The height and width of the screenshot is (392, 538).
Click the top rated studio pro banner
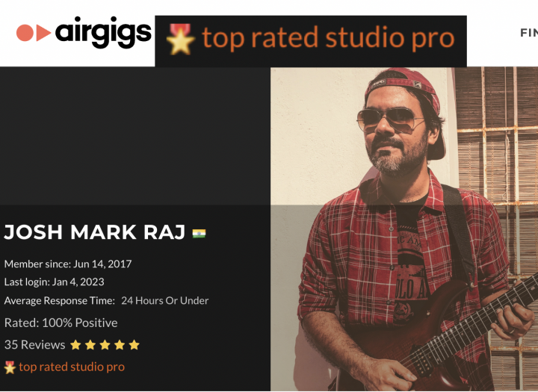coord(311,41)
